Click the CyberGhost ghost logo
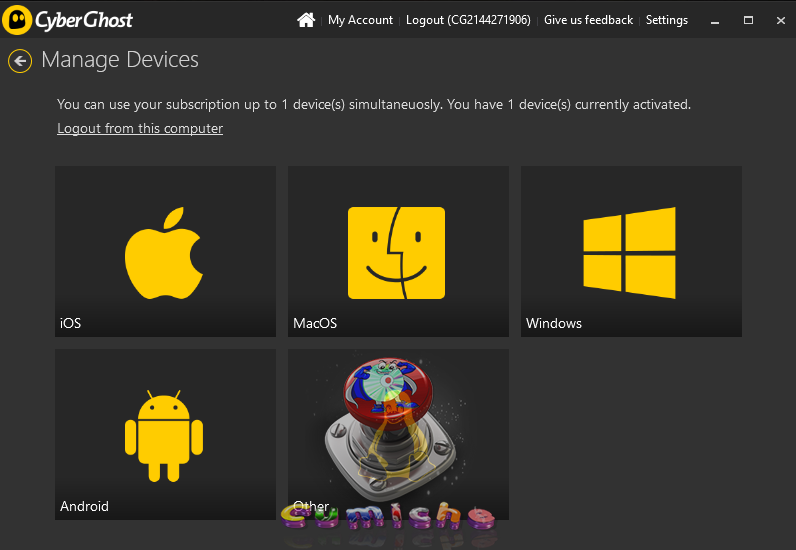Image resolution: width=796 pixels, height=550 pixels. tap(17, 20)
